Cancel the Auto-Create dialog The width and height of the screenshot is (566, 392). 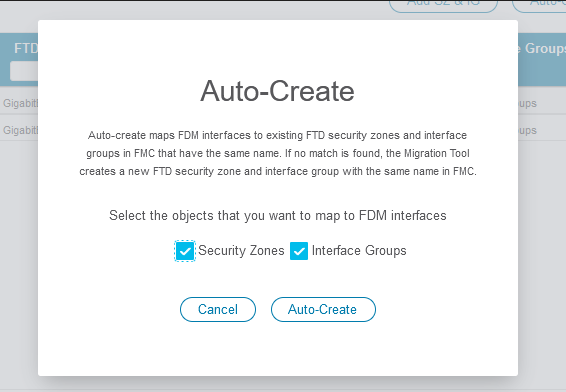coord(218,309)
